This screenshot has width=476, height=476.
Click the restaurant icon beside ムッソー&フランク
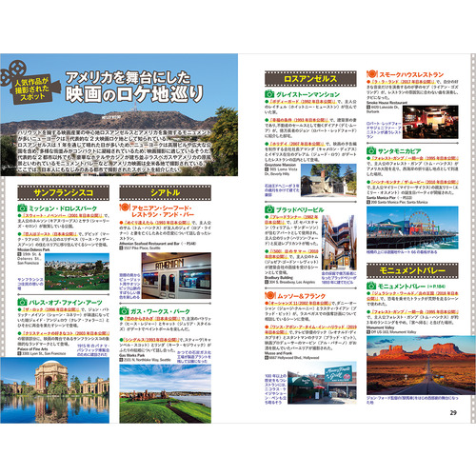270,295
